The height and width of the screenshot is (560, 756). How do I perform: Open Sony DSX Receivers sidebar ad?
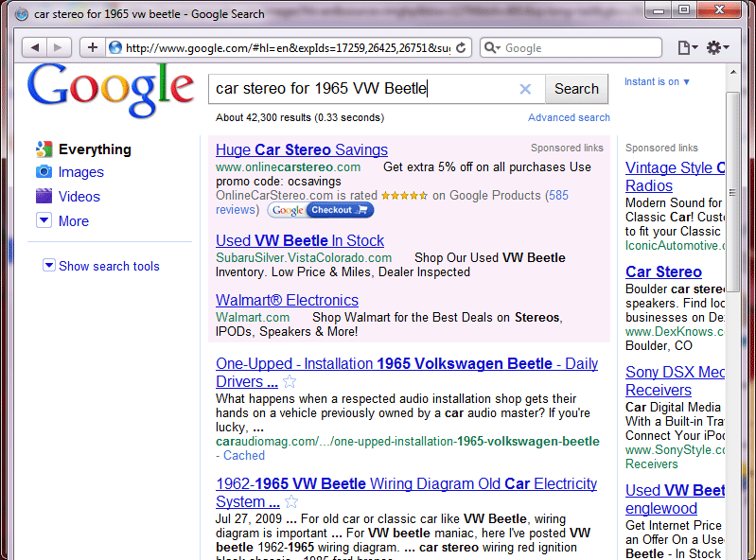tap(675, 380)
